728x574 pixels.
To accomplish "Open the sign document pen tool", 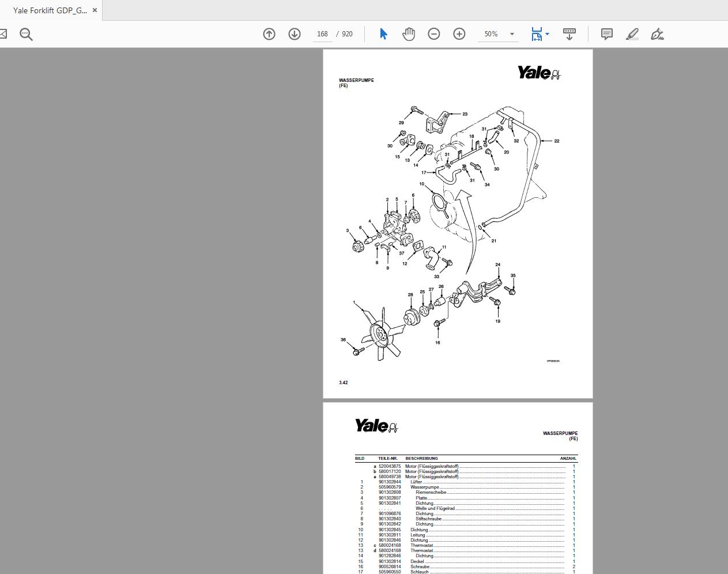I will 658,34.
